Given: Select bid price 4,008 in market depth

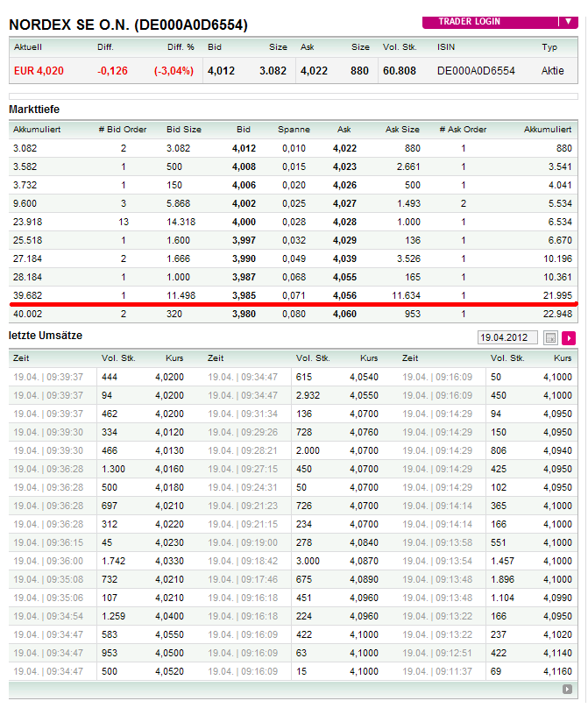Looking at the screenshot, I should (244, 167).
